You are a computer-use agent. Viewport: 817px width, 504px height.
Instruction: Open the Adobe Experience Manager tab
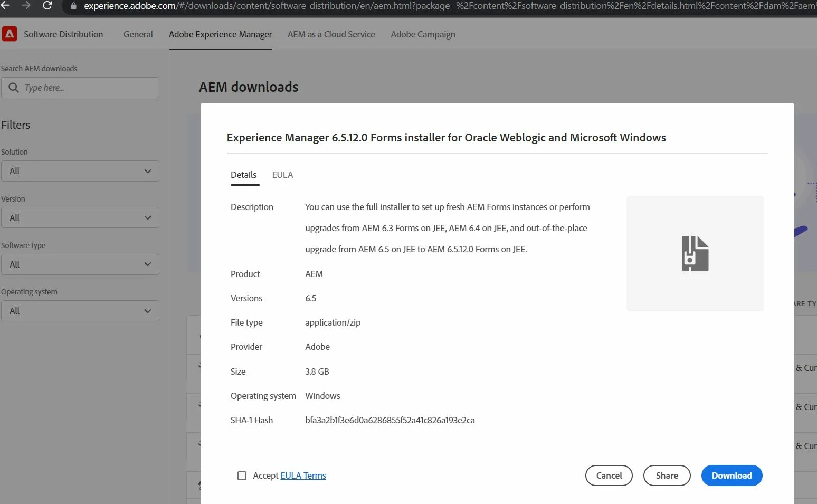pos(221,34)
